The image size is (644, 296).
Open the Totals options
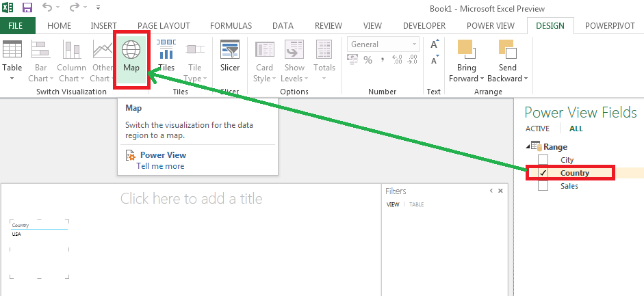point(324,62)
